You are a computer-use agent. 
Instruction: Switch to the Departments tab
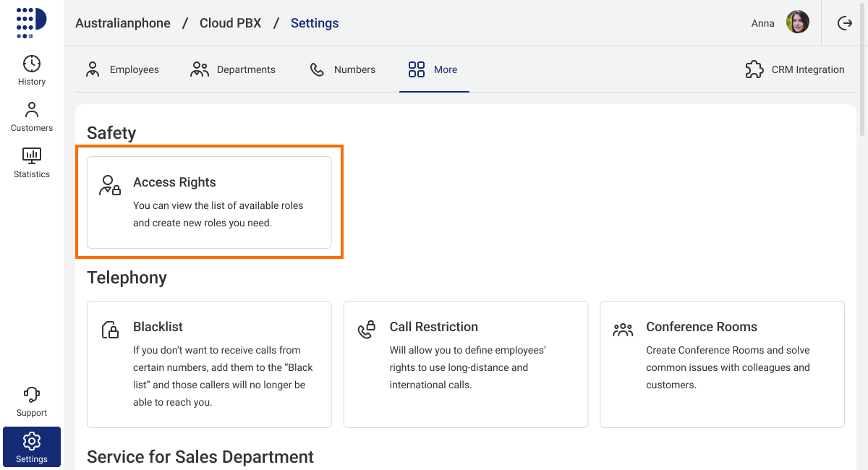pyautogui.click(x=233, y=69)
